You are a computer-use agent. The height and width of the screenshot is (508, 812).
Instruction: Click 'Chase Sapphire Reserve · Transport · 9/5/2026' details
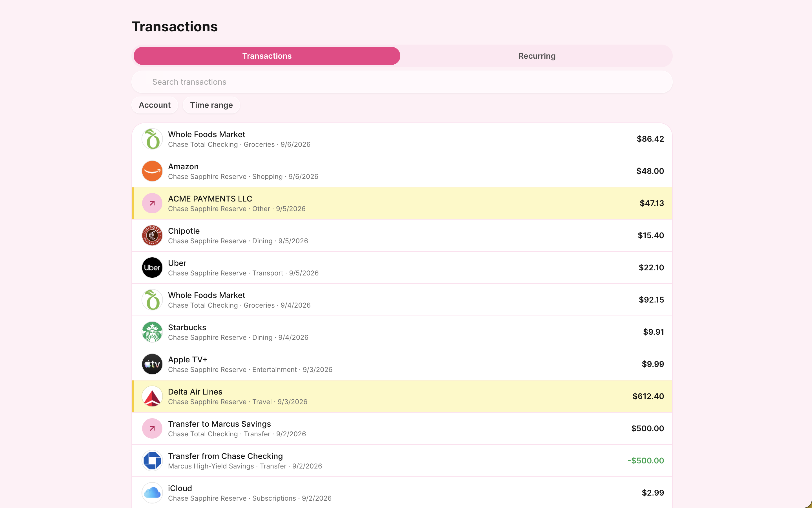(243, 273)
